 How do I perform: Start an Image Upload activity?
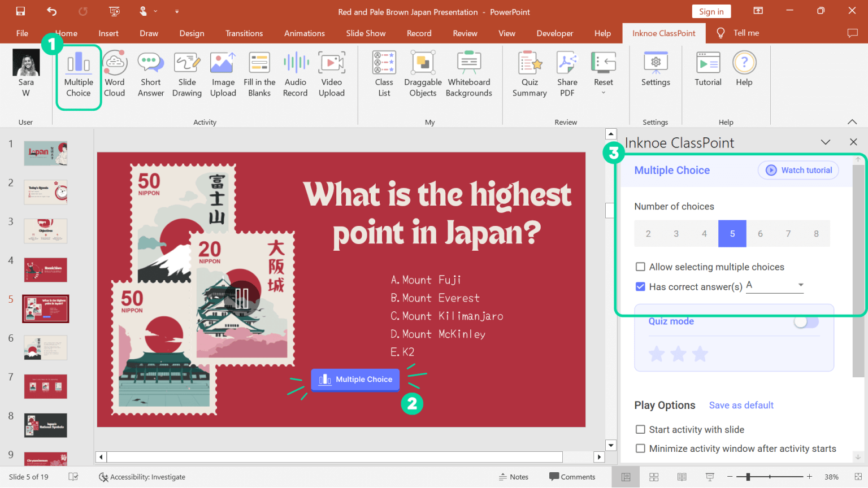click(x=223, y=74)
